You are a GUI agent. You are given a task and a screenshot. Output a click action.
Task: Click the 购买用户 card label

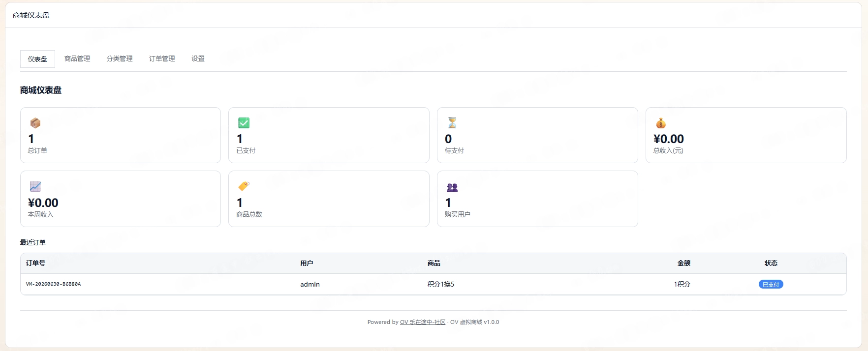point(458,214)
